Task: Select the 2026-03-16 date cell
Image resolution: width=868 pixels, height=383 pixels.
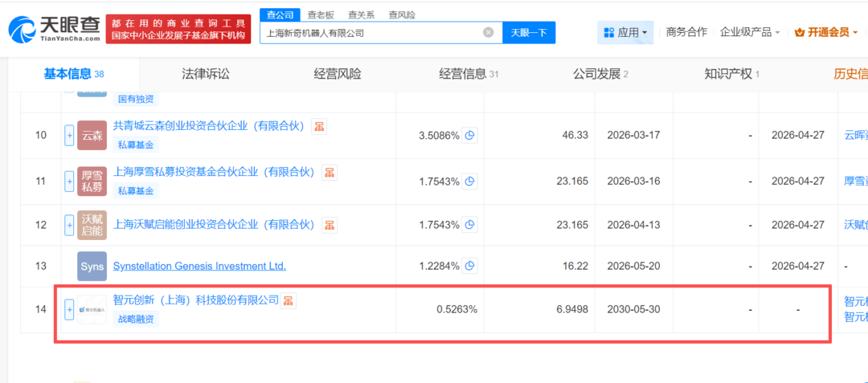Action: tap(634, 181)
